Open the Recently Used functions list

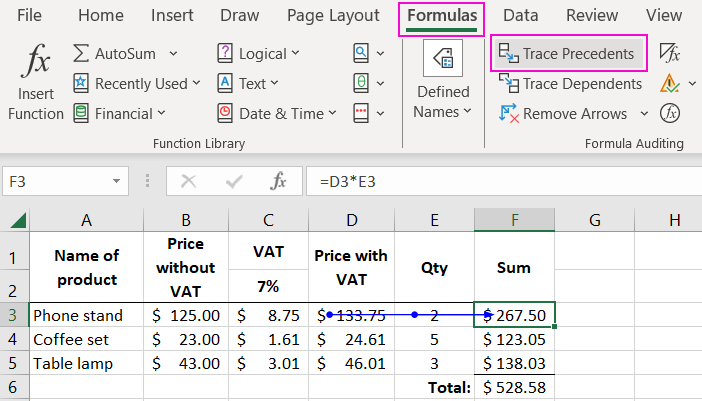(137, 84)
